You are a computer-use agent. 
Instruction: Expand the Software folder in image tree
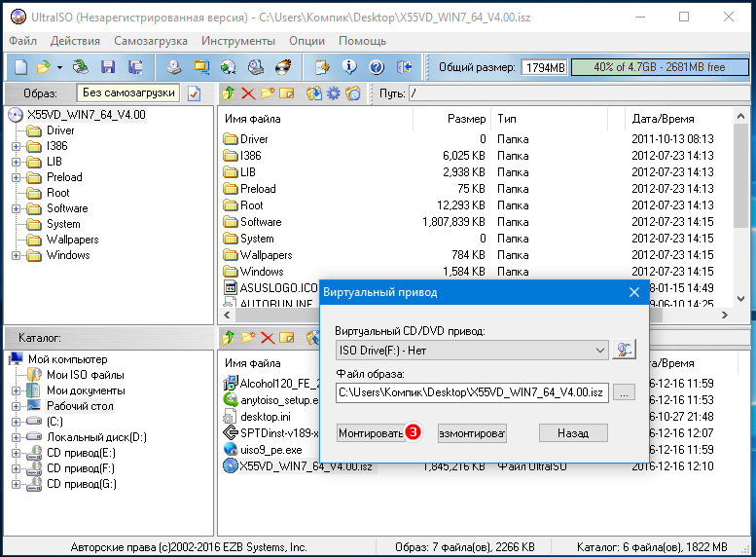[x=16, y=208]
